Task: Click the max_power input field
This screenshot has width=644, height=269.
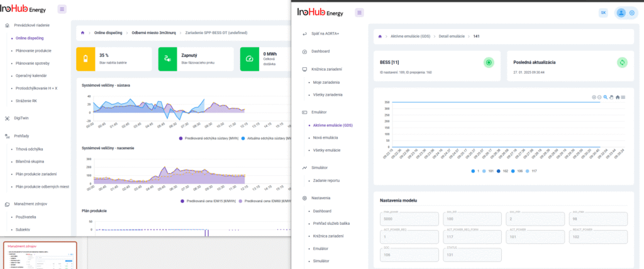Action: tap(409, 219)
